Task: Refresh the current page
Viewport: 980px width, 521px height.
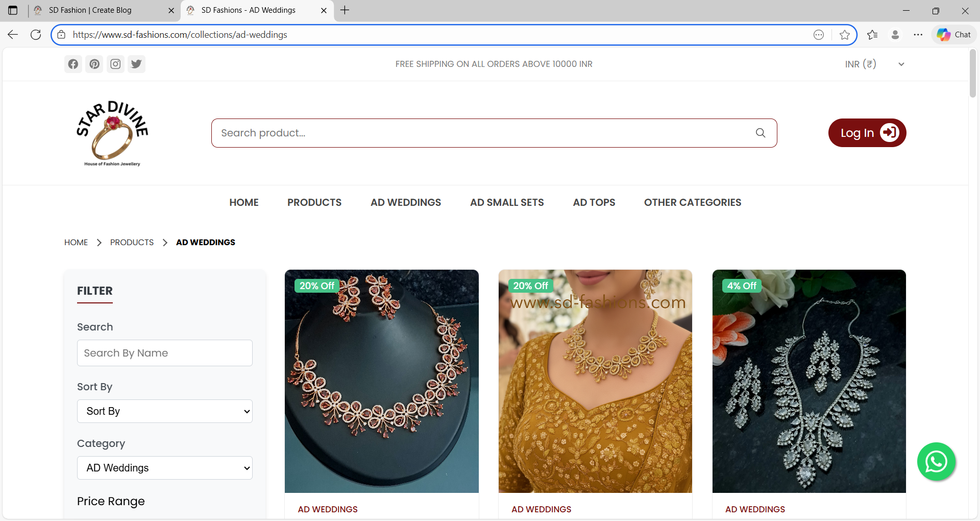Action: point(36,34)
